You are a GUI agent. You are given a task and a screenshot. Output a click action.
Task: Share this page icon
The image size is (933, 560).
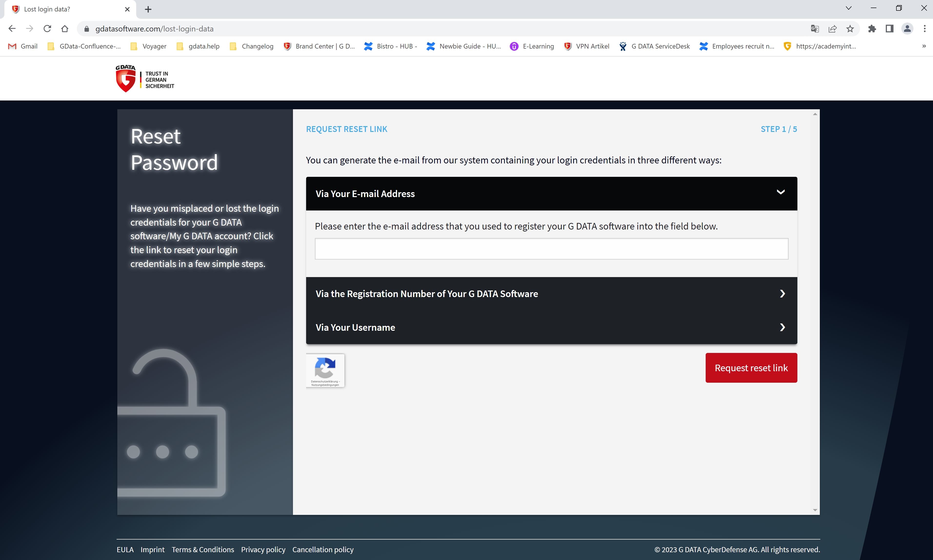pos(832,29)
